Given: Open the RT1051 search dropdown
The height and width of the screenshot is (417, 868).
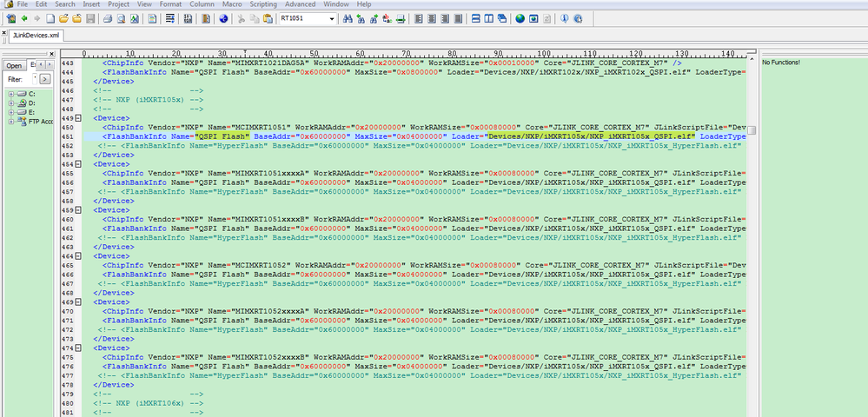Looking at the screenshot, I should point(332,19).
